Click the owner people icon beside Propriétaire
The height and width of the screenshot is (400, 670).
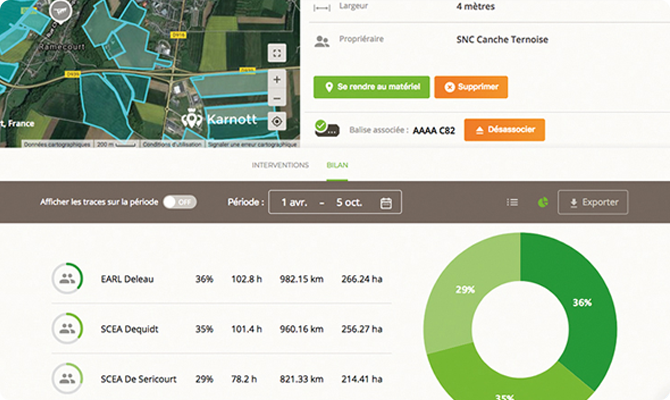[322, 41]
